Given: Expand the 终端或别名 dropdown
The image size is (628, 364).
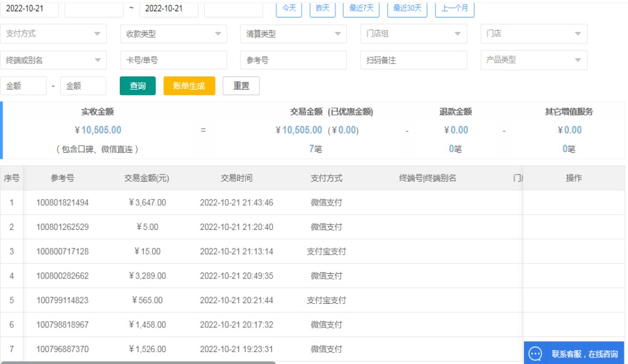Looking at the screenshot, I should click(53, 60).
